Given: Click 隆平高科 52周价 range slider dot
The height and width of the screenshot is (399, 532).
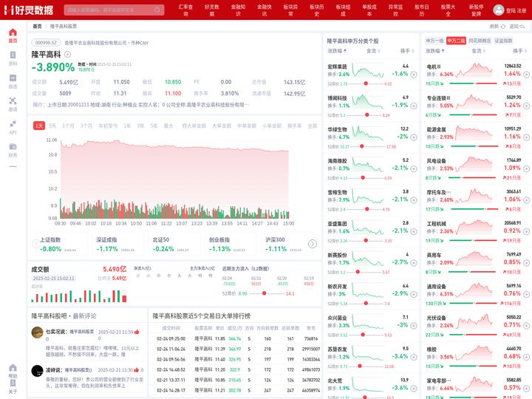Looking at the screenshot, I should 264,293.
